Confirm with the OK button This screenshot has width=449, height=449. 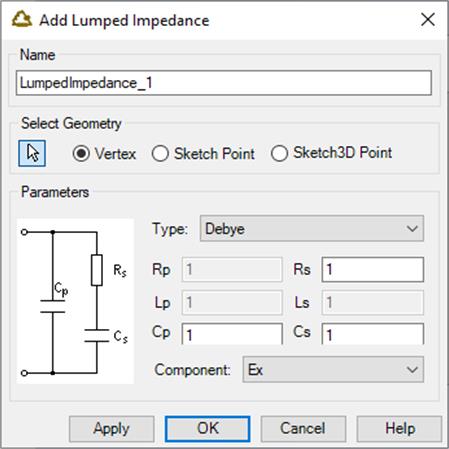[x=207, y=429]
